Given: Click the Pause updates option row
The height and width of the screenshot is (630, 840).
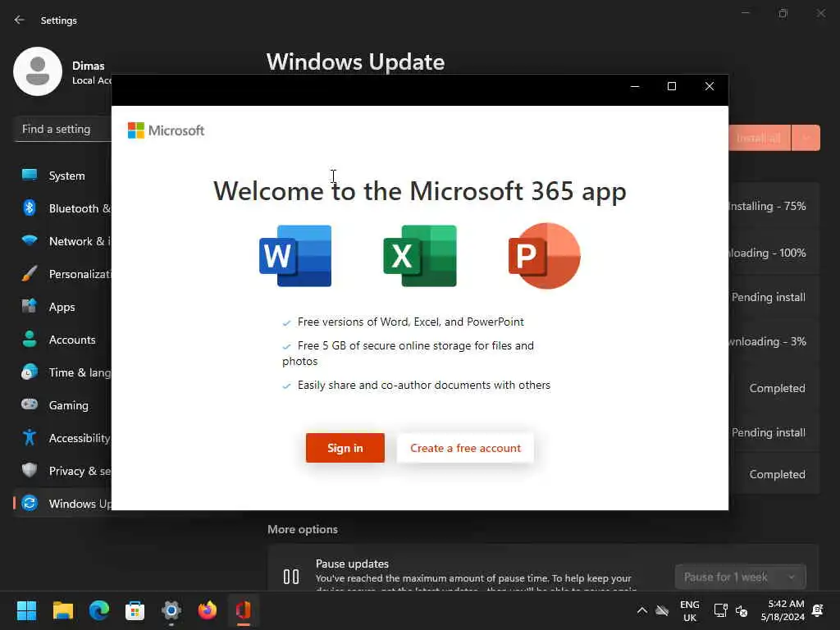Looking at the screenshot, I should pyautogui.click(x=543, y=569).
